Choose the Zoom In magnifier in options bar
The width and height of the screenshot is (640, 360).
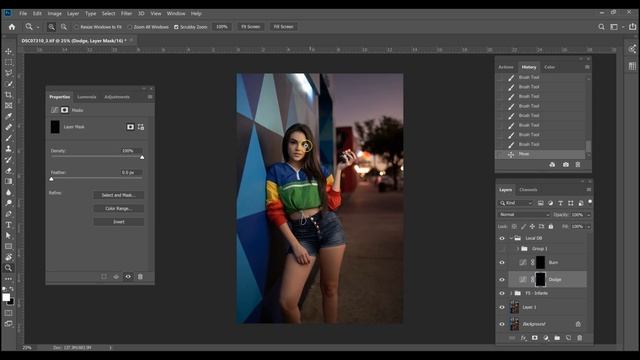click(51, 27)
